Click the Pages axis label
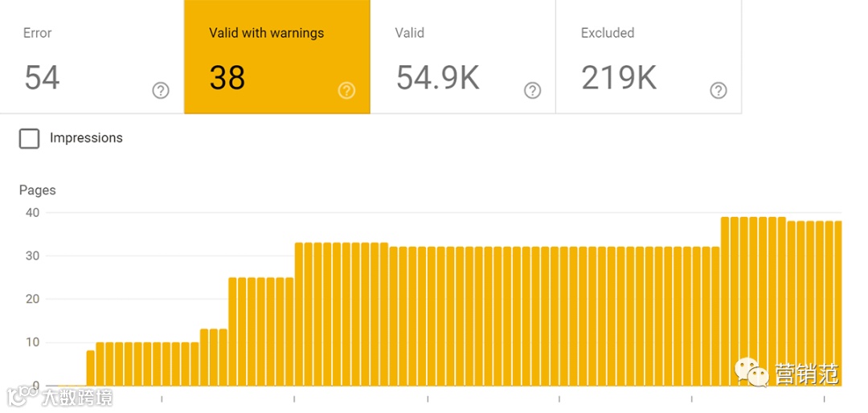 pyautogui.click(x=38, y=190)
